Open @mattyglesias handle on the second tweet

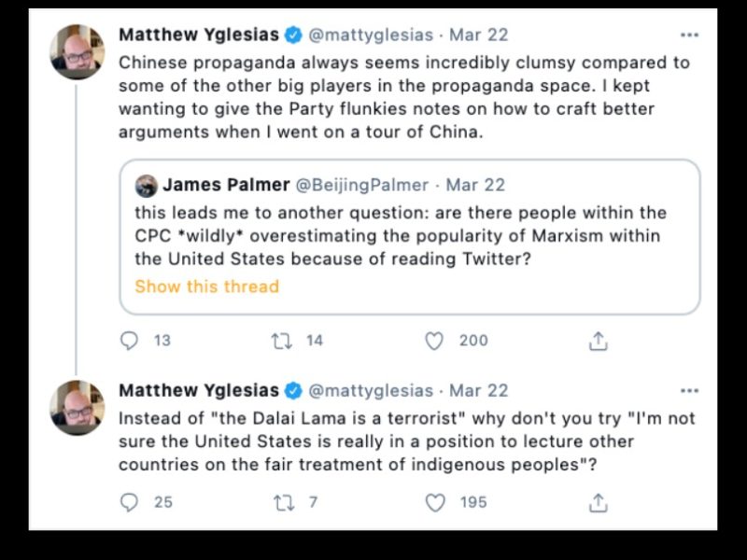pyautogui.click(x=371, y=390)
